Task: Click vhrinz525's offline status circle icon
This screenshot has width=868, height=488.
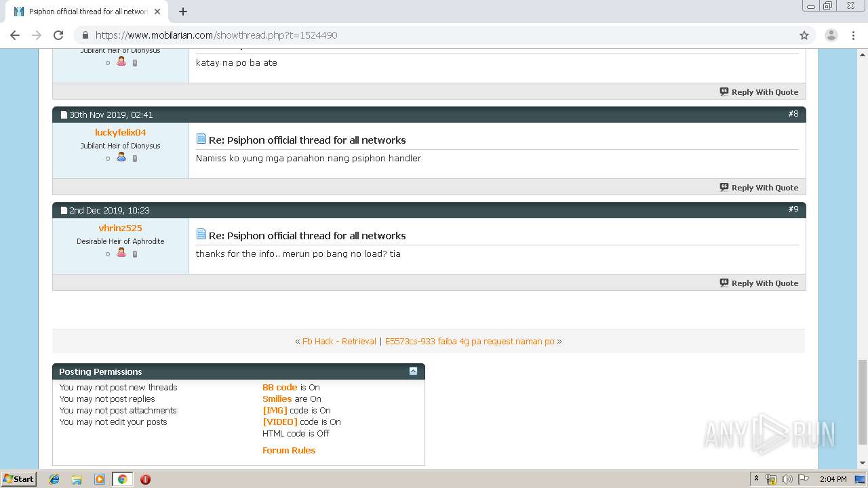Action: pos(108,253)
